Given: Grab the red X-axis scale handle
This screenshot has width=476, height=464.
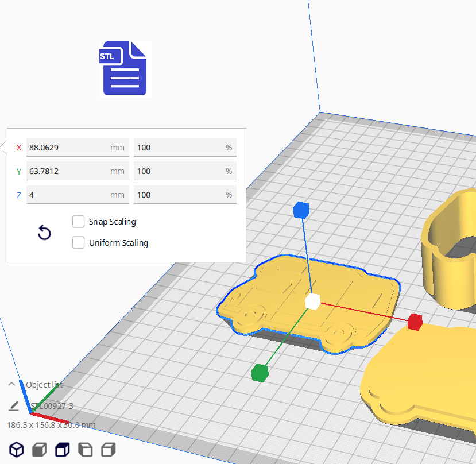Looking at the screenshot, I should coord(415,322).
